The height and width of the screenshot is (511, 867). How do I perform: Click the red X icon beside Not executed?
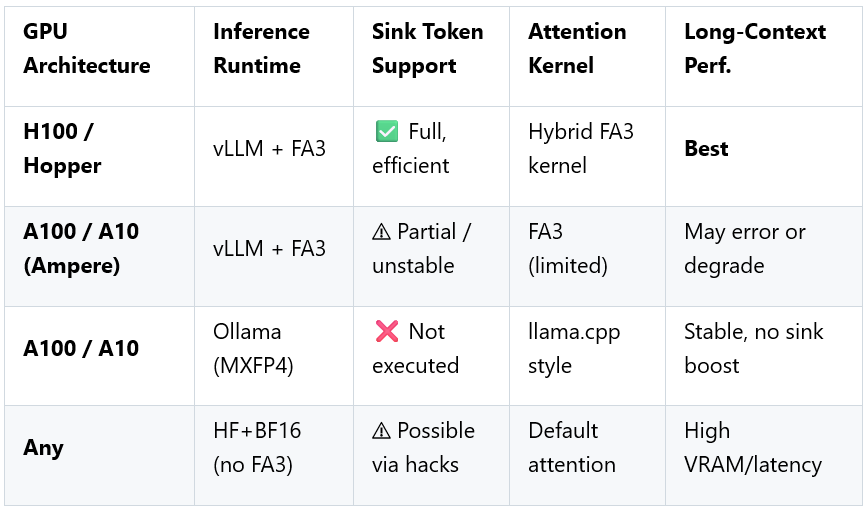[386, 331]
